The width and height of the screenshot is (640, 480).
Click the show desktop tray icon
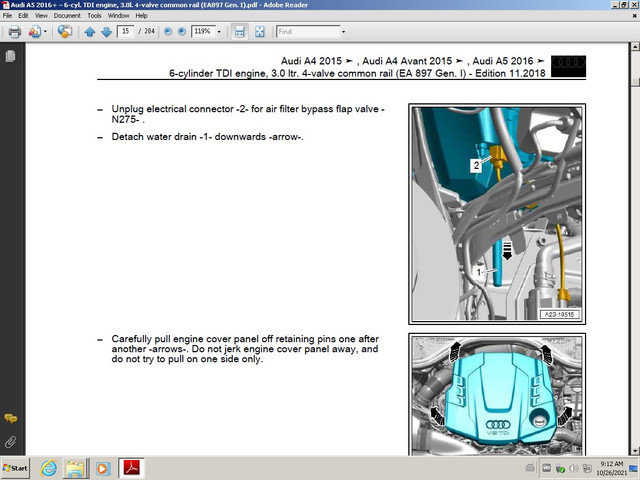[633, 468]
